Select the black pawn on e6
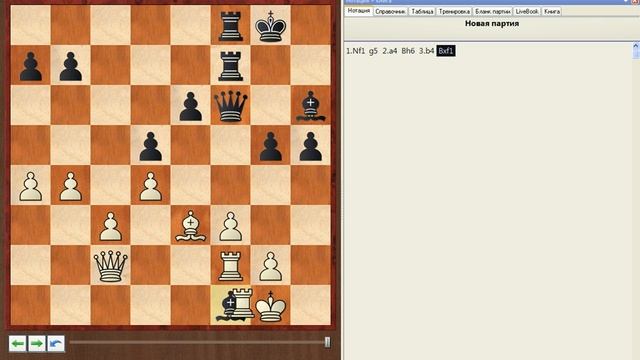The width and height of the screenshot is (640, 360). [x=191, y=106]
